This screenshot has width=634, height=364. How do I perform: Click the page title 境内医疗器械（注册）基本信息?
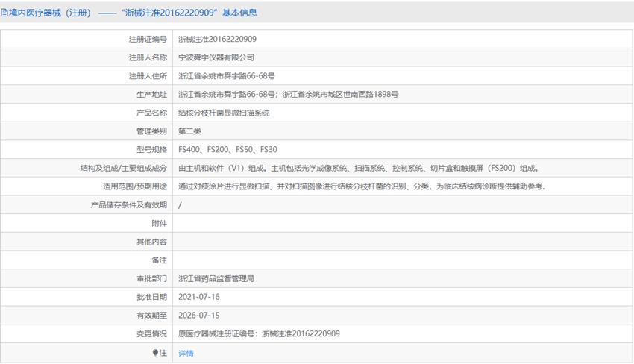pos(128,13)
